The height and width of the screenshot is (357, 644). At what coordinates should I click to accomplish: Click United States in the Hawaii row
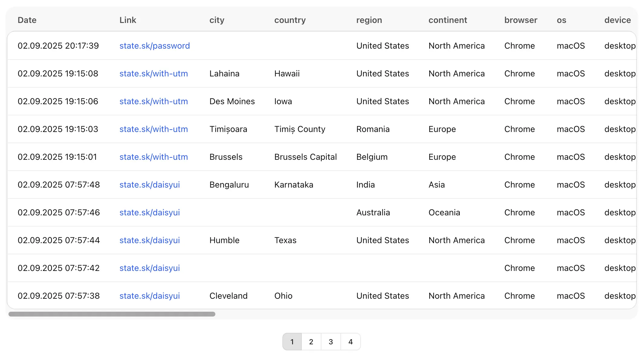pyautogui.click(x=383, y=73)
